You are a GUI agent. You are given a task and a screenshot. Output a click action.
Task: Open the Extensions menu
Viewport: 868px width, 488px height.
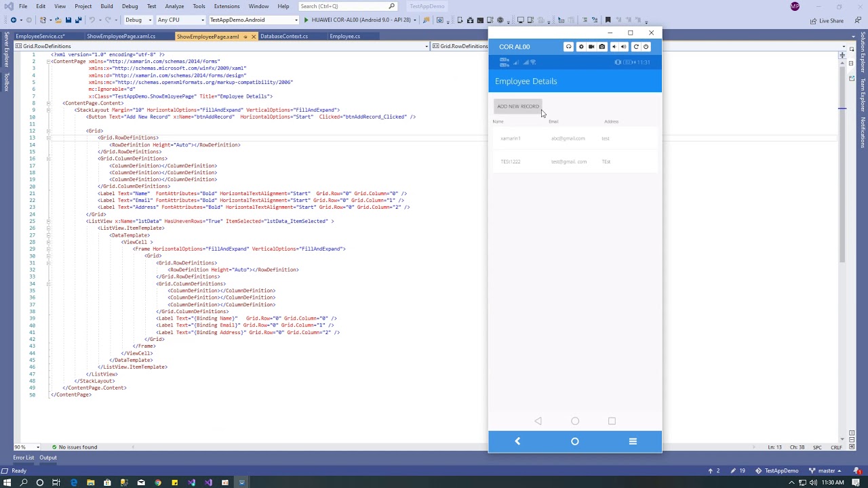(226, 6)
